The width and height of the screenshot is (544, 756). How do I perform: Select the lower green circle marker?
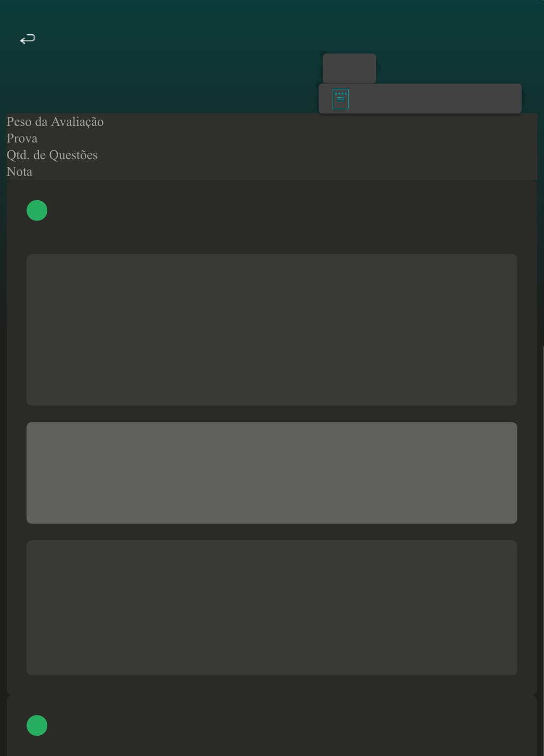[x=37, y=725]
